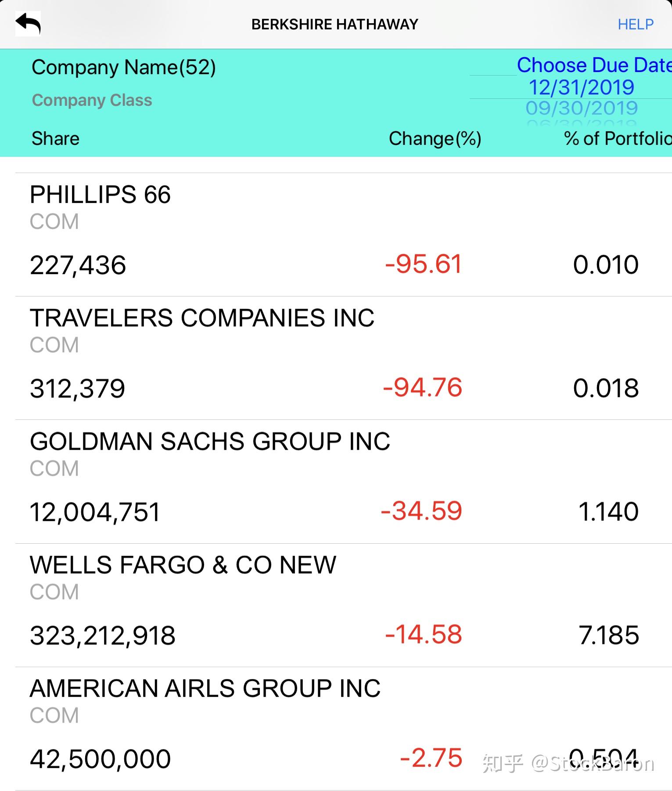The width and height of the screenshot is (672, 791).
Task: Sort by Company Class header
Action: click(92, 100)
